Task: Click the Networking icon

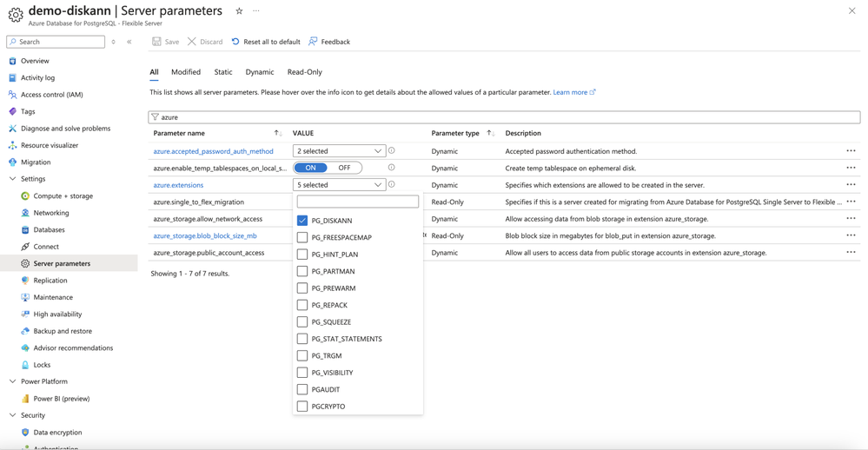Action: pos(25,213)
